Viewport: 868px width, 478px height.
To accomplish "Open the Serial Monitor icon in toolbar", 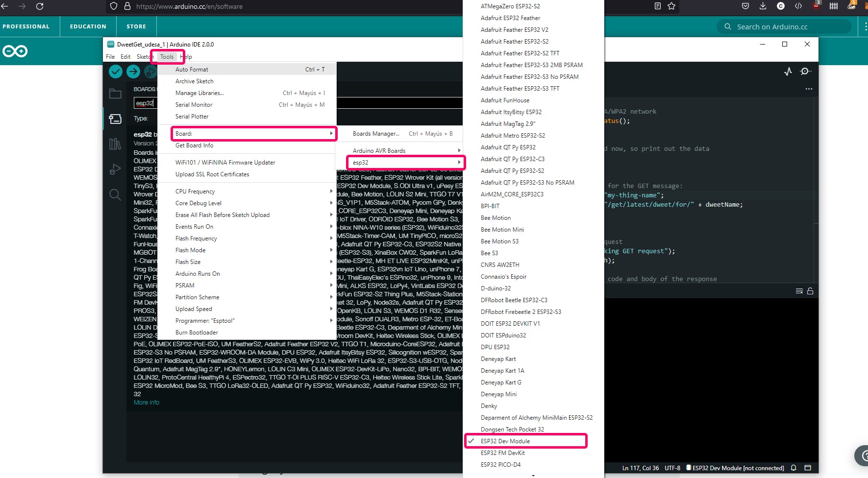I will [805, 72].
